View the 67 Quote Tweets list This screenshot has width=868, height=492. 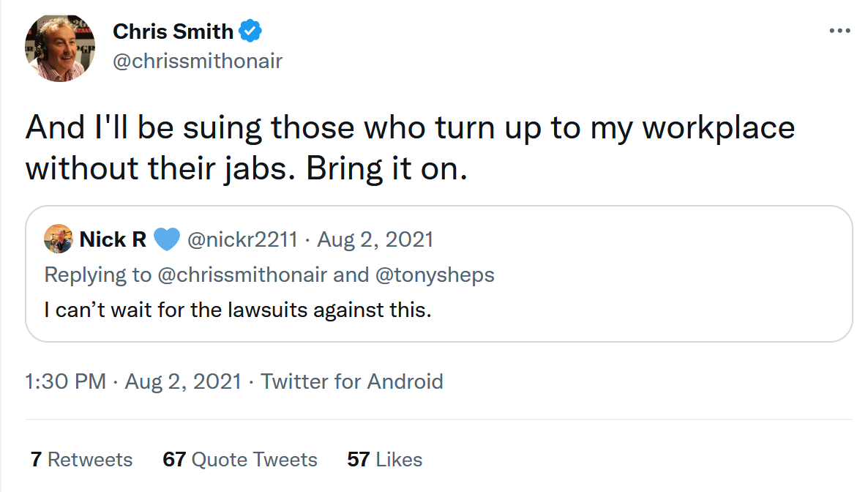tap(240, 460)
